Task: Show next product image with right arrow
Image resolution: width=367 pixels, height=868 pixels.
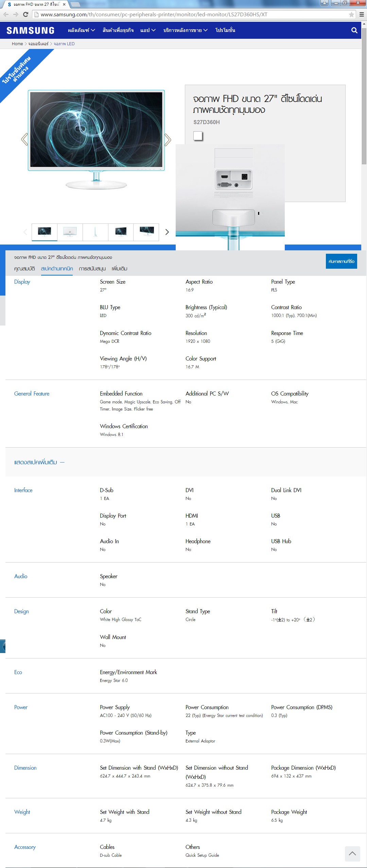Action: click(x=168, y=139)
